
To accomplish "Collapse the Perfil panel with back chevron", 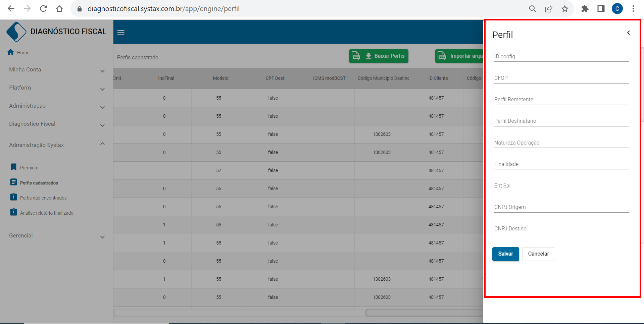I will (629, 33).
